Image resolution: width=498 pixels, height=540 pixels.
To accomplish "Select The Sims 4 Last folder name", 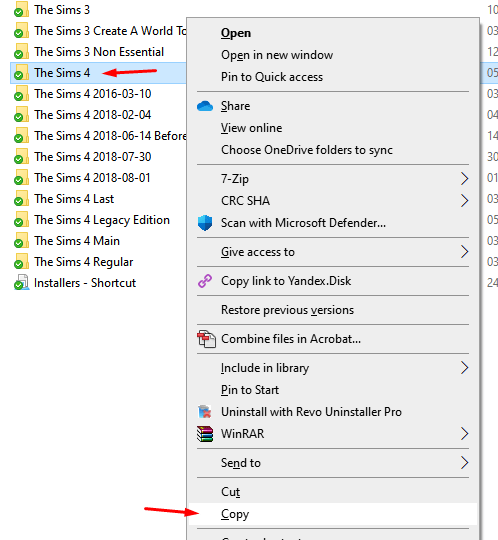I will (x=74, y=199).
